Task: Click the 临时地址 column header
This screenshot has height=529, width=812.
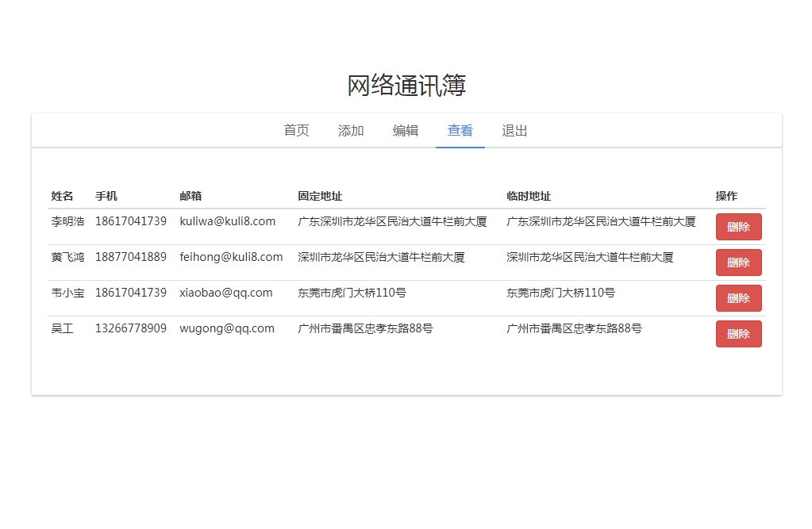Action: [529, 196]
